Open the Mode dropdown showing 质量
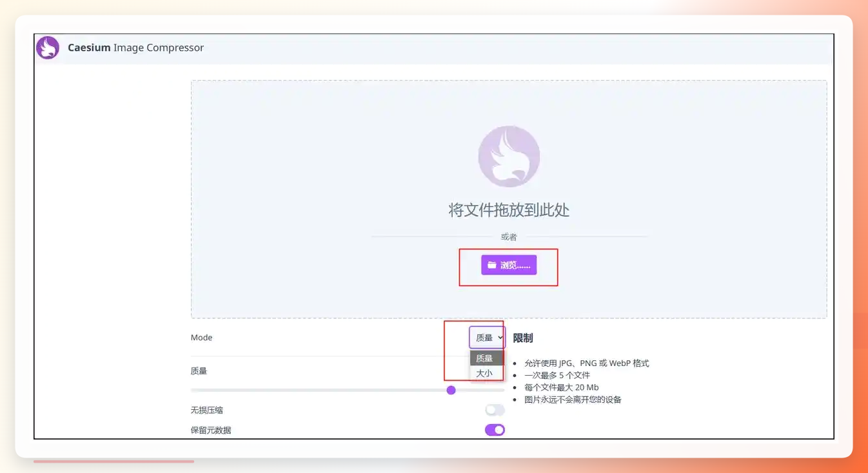The height and width of the screenshot is (473, 868). click(487, 338)
